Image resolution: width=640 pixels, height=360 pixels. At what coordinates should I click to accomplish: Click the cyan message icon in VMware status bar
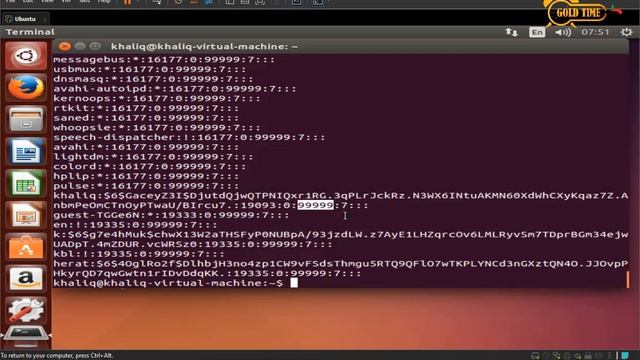click(x=624, y=356)
